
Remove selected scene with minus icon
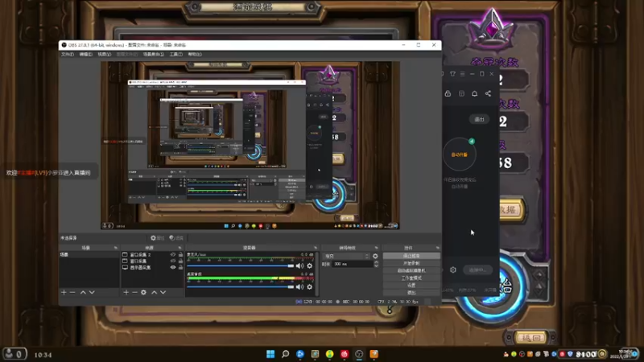pyautogui.click(x=72, y=292)
